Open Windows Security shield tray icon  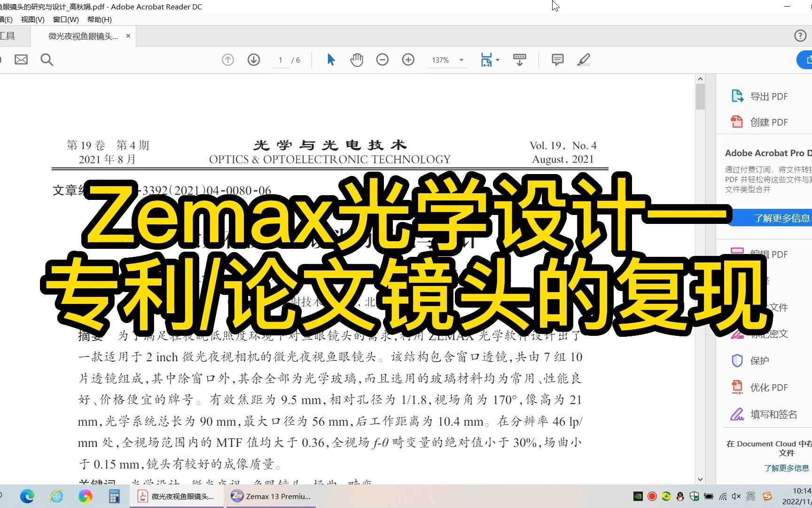(x=694, y=496)
